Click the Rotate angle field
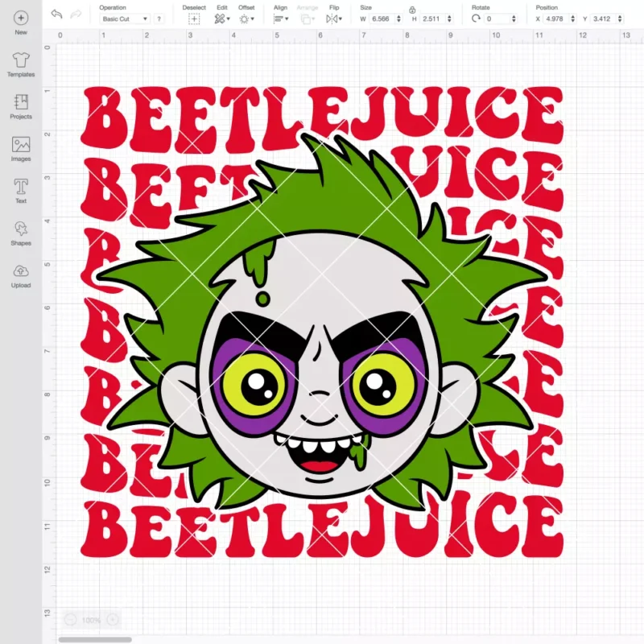 (x=497, y=19)
